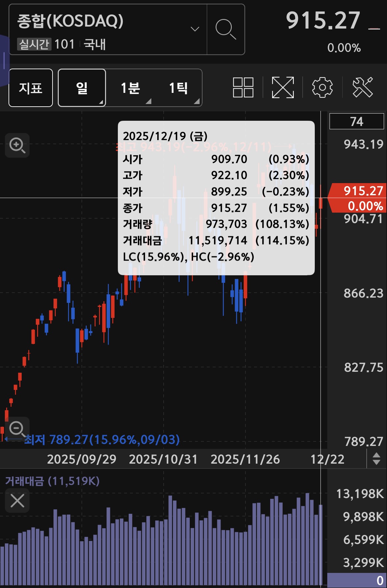This screenshot has width=387, height=588.
Task: Click the 3,299K volume axis label
Action: click(363, 562)
